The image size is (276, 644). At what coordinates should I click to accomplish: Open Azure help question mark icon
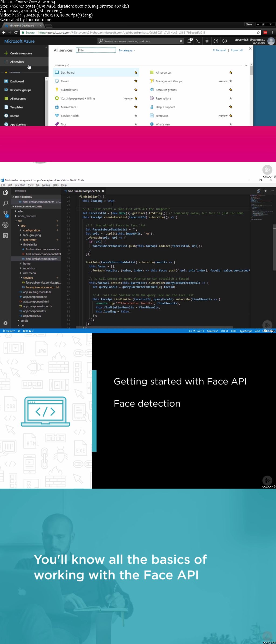point(225,41)
